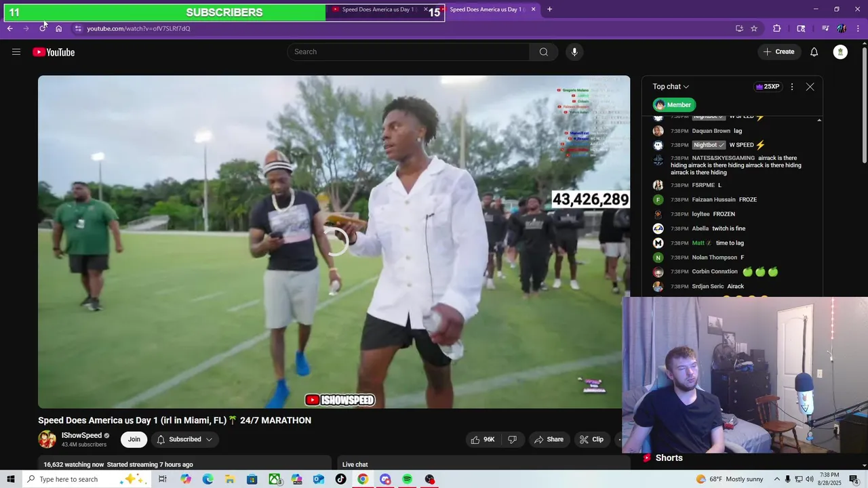The height and width of the screenshot is (488, 868).
Task: Click the address bar URL
Action: tap(138, 28)
